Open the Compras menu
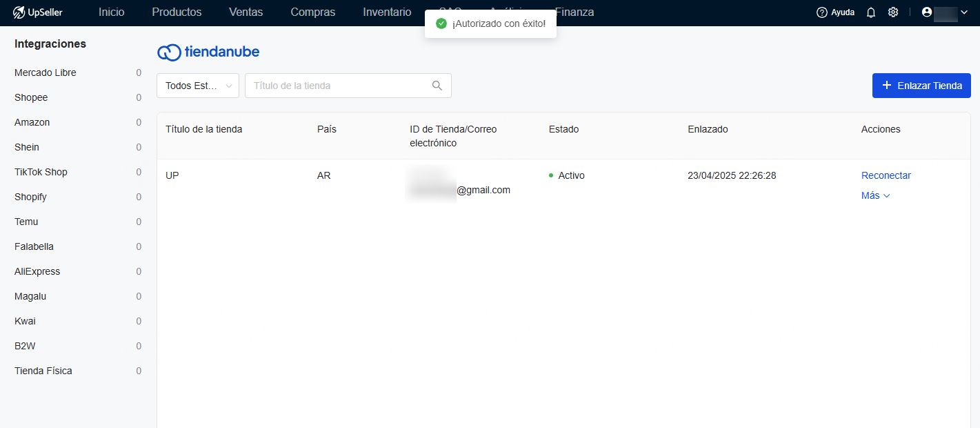The width and height of the screenshot is (980, 428). (x=313, y=12)
